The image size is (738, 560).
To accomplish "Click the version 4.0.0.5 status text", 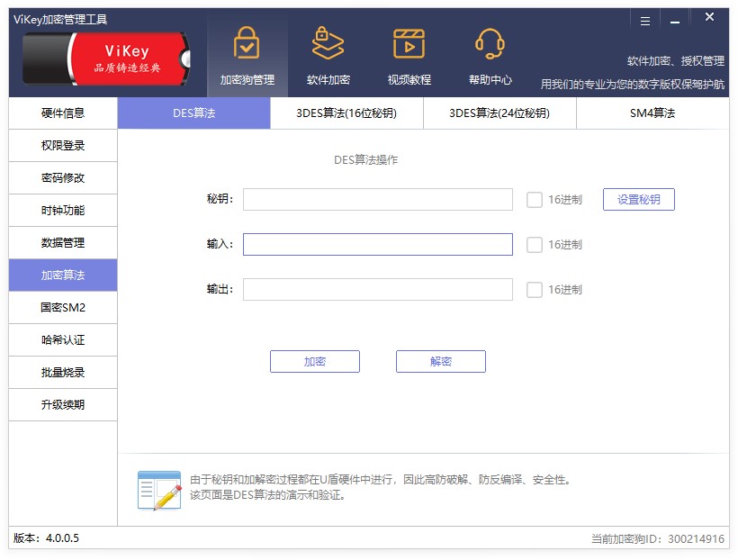I will click(x=46, y=538).
